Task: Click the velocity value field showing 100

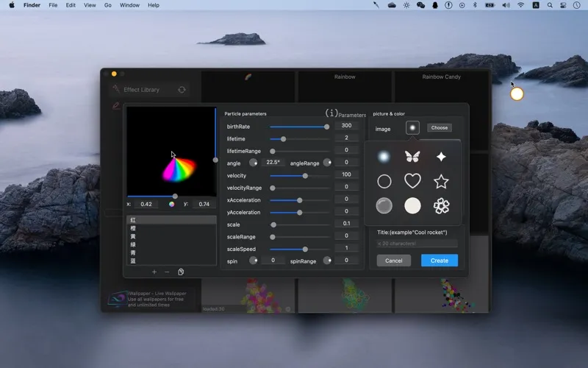Action: pos(346,174)
